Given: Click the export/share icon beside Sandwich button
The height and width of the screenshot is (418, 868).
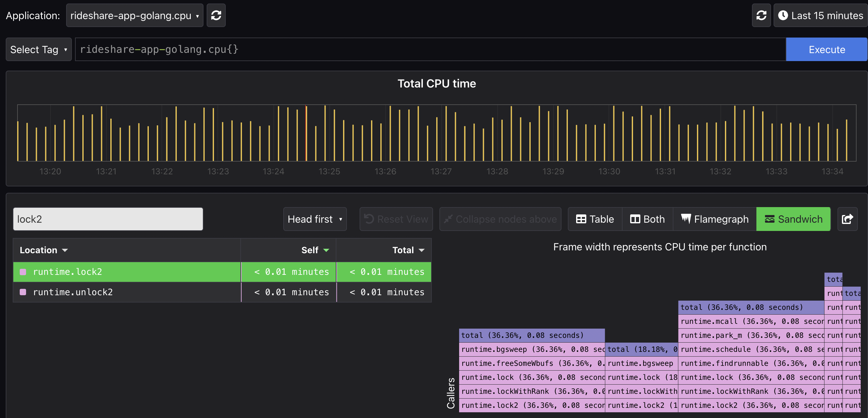Looking at the screenshot, I should (847, 219).
